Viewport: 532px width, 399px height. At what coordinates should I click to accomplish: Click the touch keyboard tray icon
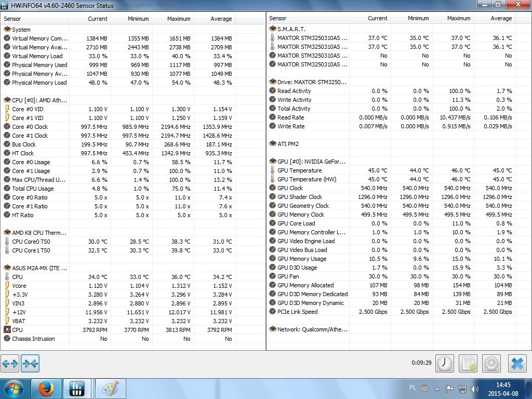pos(424,388)
